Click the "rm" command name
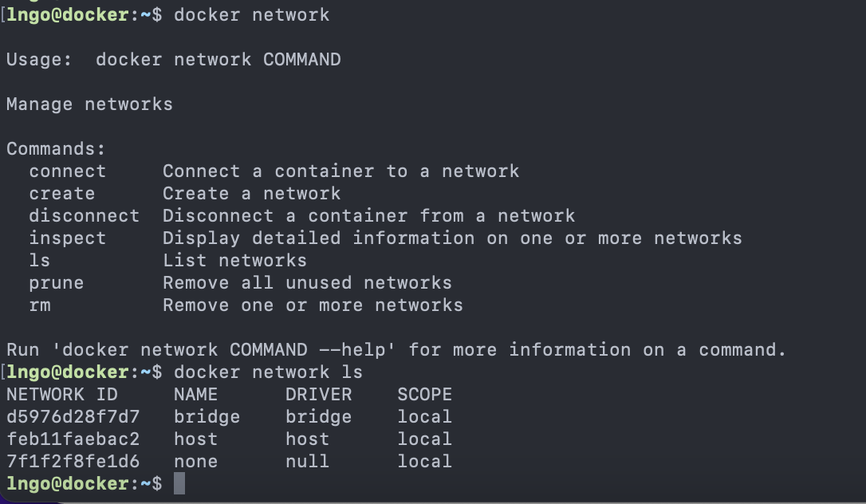The image size is (866, 504). pos(40,305)
